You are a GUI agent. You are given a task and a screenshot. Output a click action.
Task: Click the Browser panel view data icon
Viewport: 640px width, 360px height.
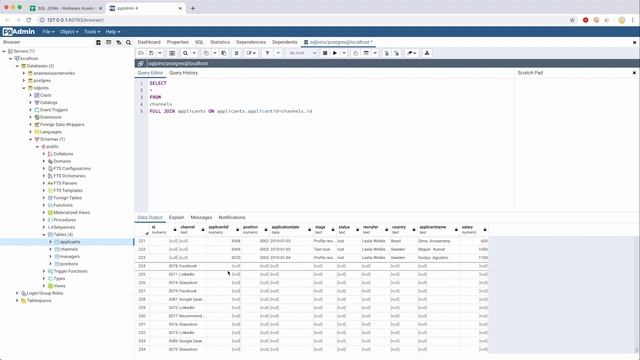tap(109, 42)
